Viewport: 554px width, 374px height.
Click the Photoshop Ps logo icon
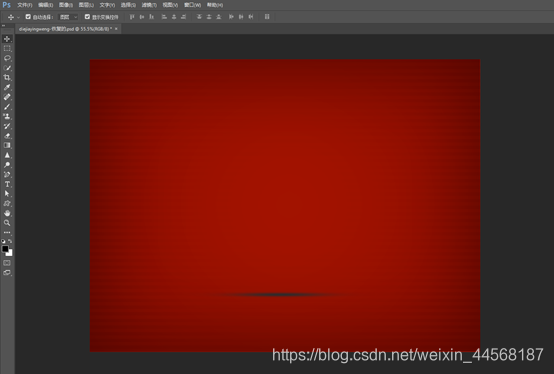[7, 5]
